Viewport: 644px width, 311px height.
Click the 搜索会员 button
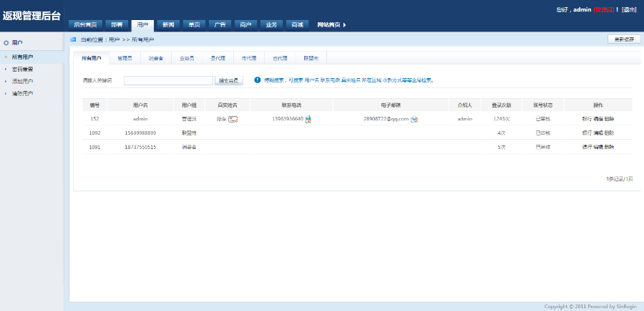pos(229,81)
